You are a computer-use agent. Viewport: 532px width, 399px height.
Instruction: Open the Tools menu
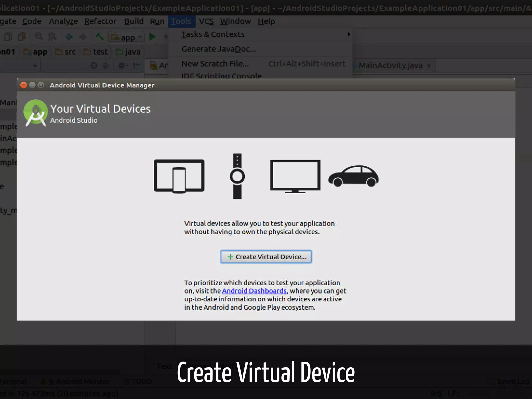coord(181,21)
